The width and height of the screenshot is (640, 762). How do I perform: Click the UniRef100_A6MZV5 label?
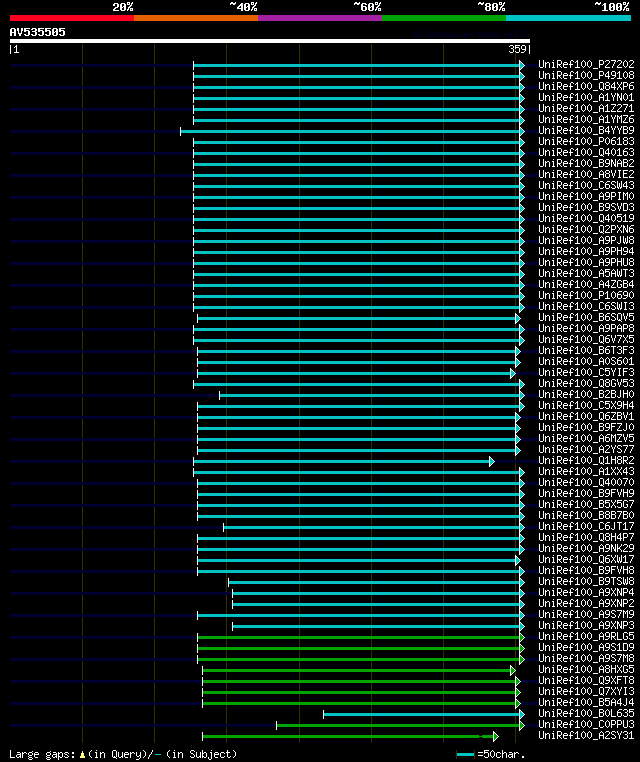[586, 438]
